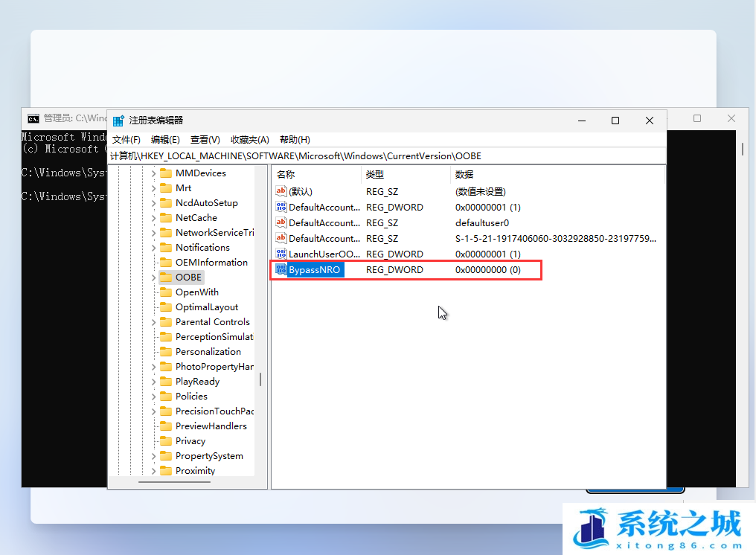This screenshot has height=555, width=756.
Task: Click the Privacy folder icon
Action: click(166, 441)
